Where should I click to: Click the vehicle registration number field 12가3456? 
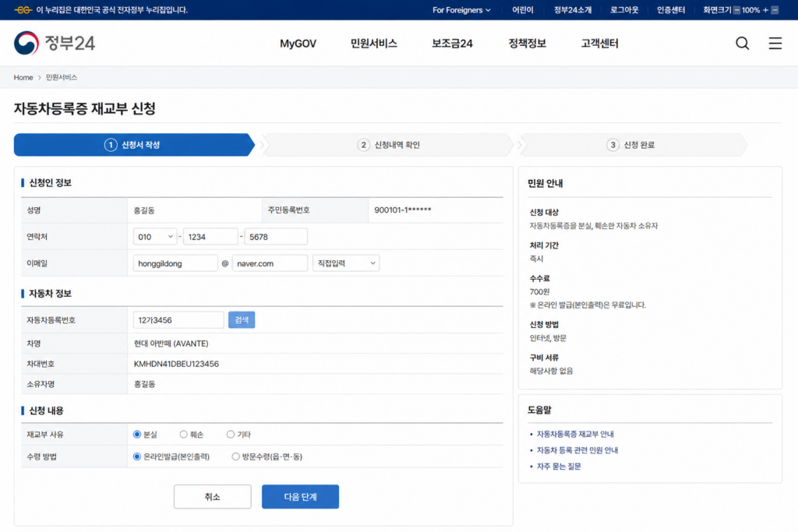point(178,320)
